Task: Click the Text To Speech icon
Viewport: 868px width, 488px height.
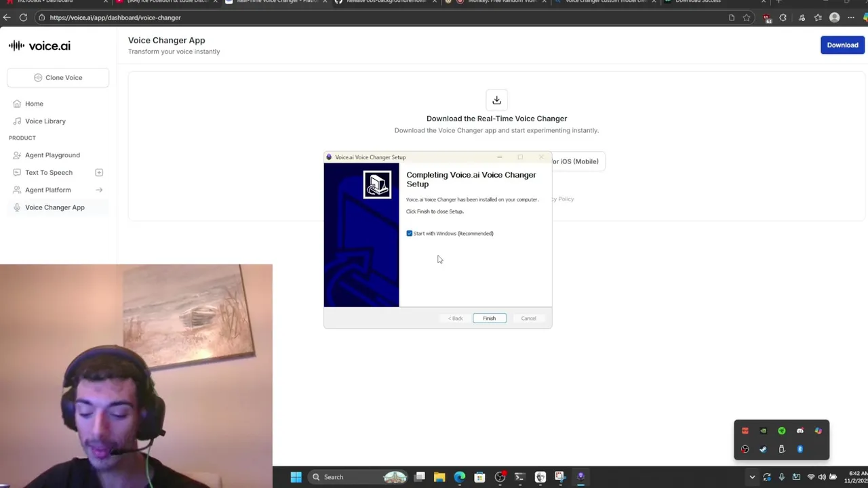Action: pyautogui.click(x=17, y=172)
